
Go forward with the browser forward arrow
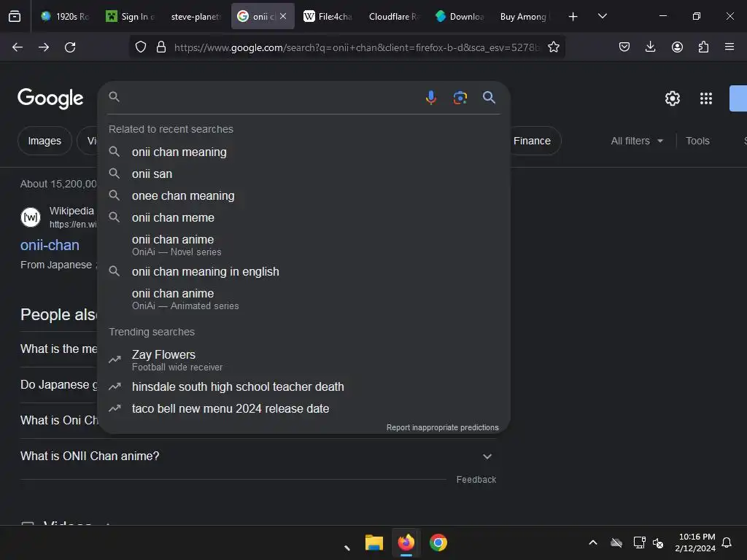[x=44, y=47]
